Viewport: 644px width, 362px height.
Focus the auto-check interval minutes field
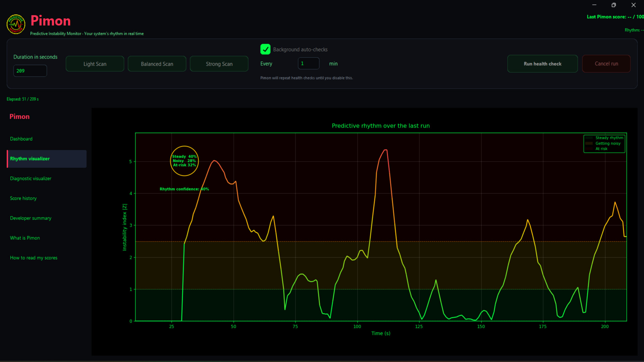tap(309, 63)
